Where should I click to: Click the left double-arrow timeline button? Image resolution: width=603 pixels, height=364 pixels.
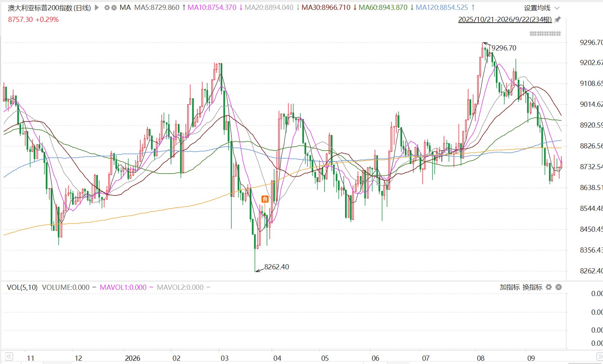coord(9,357)
